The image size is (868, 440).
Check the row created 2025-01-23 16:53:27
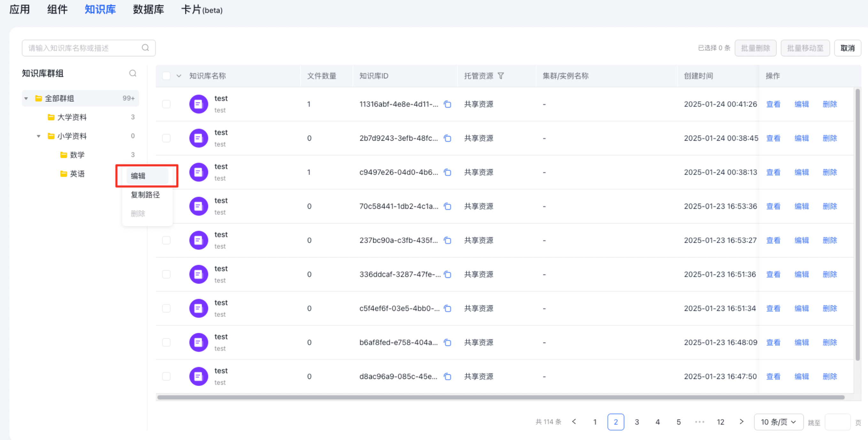tap(167, 240)
